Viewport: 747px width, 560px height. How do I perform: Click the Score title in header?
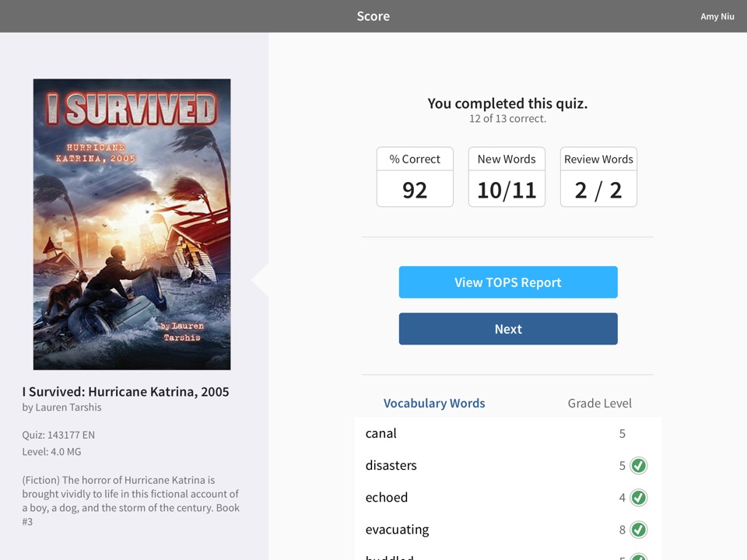click(x=373, y=16)
